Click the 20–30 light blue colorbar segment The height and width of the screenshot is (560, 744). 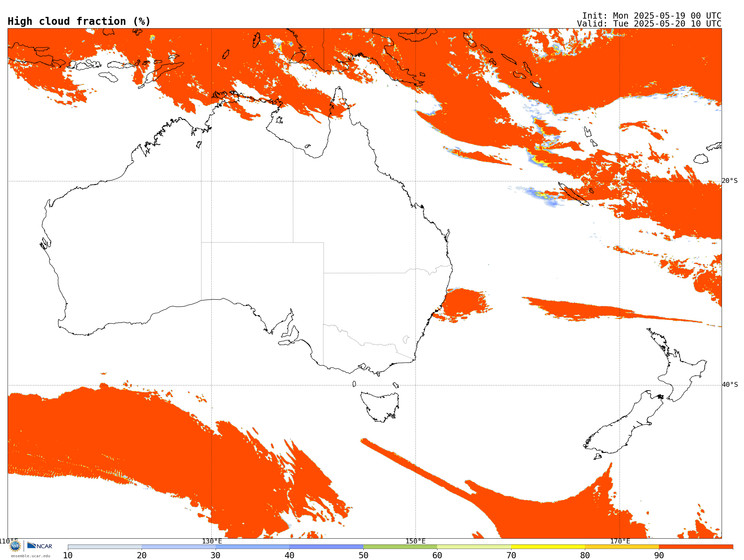178,547
